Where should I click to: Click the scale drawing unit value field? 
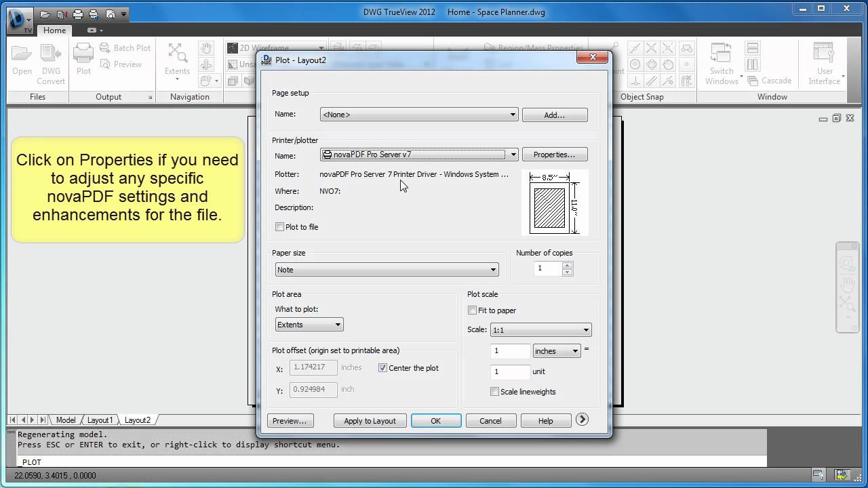510,371
